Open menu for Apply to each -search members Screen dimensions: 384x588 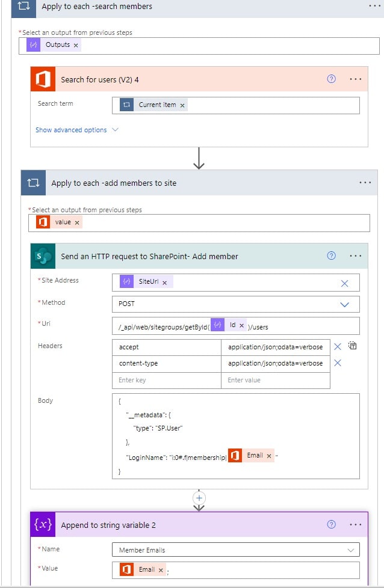point(374,6)
